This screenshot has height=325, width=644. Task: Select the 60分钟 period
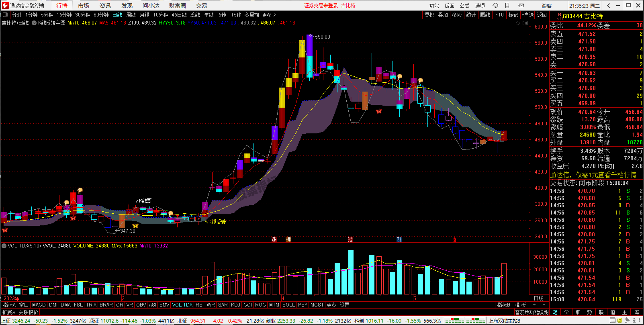(x=101, y=15)
